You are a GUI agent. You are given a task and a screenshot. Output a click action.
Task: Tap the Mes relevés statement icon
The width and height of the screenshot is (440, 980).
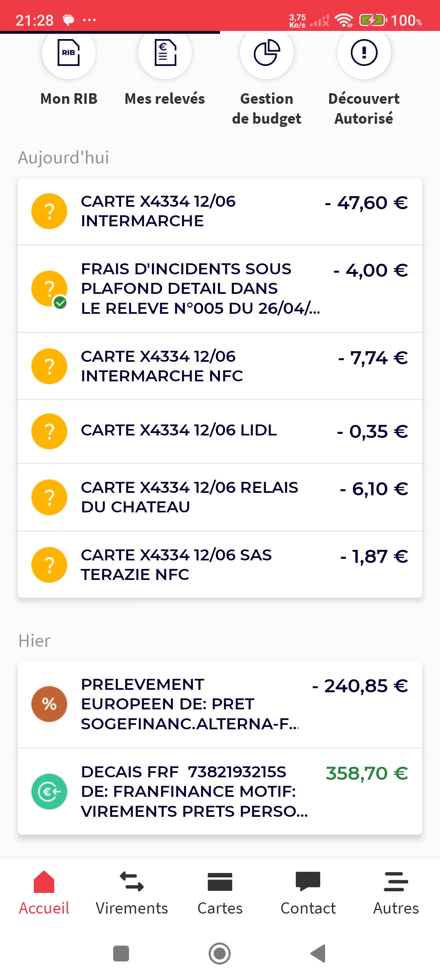[x=165, y=53]
